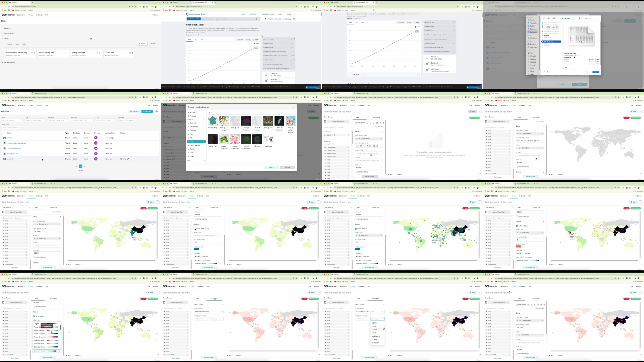The width and height of the screenshot is (644, 362).
Task: Open DATA & RESOURCES in World Bank navigation
Action: 267,14
